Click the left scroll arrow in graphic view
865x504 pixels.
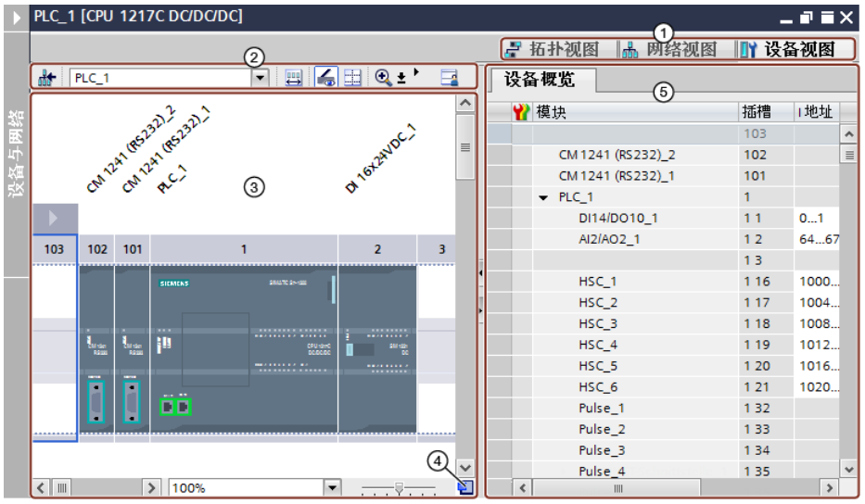point(41,487)
